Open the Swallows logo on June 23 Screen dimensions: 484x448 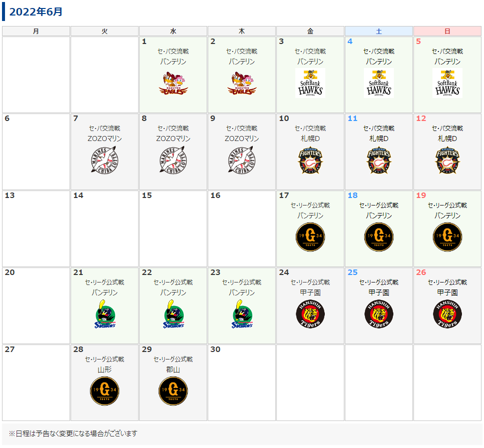(242, 314)
